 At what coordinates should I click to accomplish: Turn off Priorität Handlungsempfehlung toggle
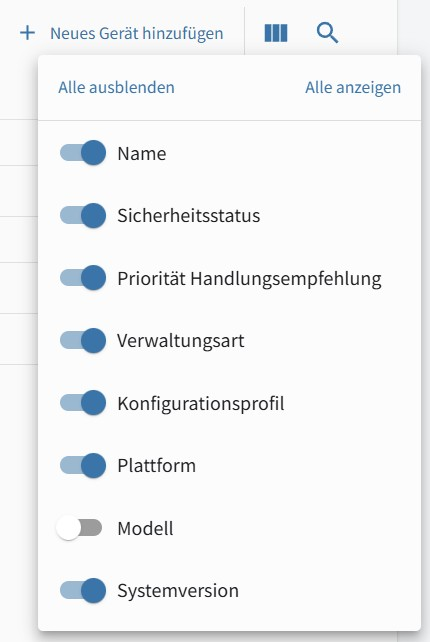[83, 278]
